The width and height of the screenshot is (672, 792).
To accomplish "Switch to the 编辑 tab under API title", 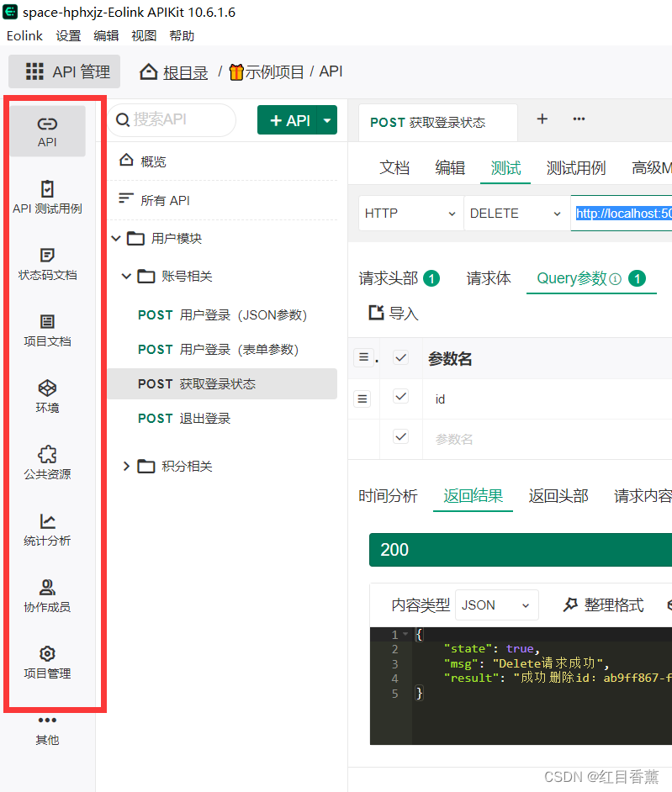I will click(450, 167).
